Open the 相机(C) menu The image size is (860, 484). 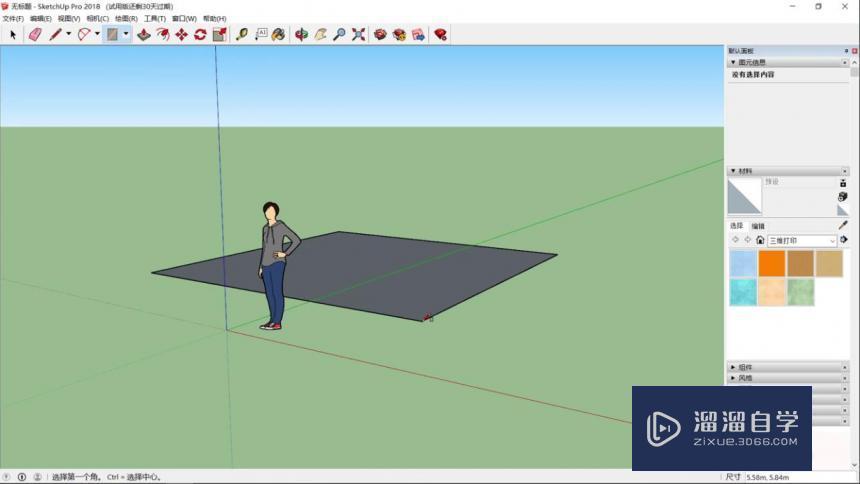98,19
